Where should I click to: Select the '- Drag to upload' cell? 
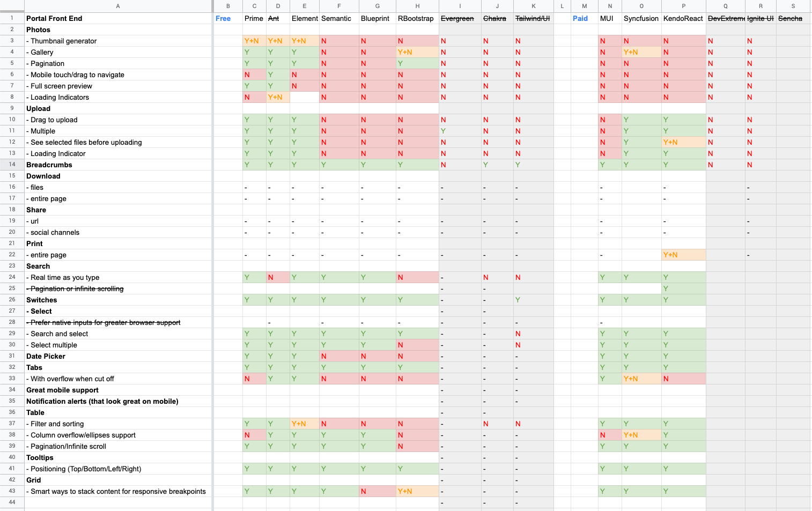pos(118,120)
